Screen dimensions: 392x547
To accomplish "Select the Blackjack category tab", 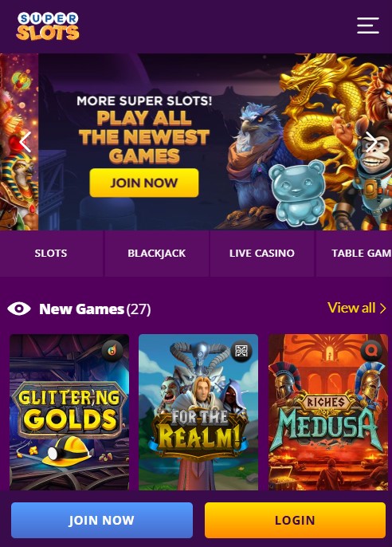I will [x=157, y=254].
